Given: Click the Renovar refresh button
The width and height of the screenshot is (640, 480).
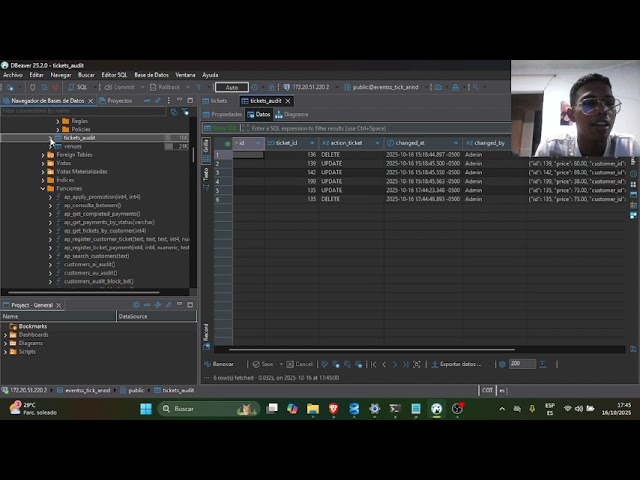Looking at the screenshot, I should (x=219, y=364).
